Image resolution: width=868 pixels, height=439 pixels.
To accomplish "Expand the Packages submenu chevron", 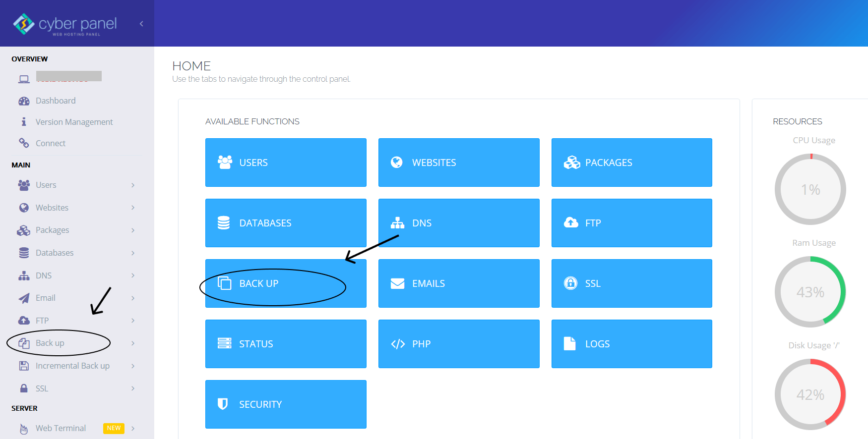I will (133, 230).
